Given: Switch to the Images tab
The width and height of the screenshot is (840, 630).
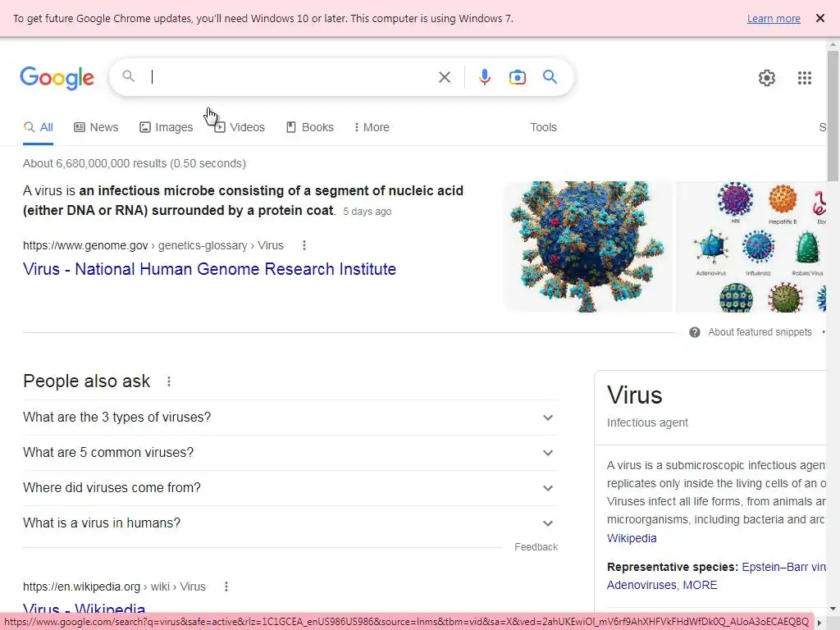Looking at the screenshot, I should pyautogui.click(x=166, y=127).
